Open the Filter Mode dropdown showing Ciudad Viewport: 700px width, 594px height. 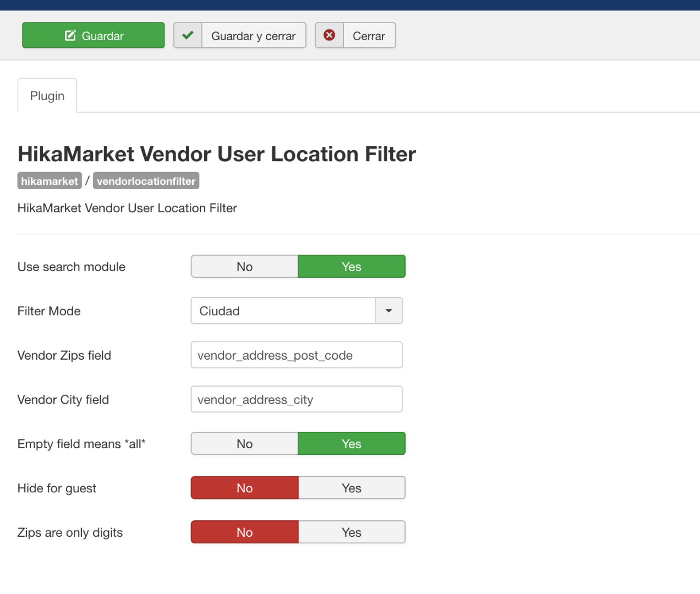(297, 311)
